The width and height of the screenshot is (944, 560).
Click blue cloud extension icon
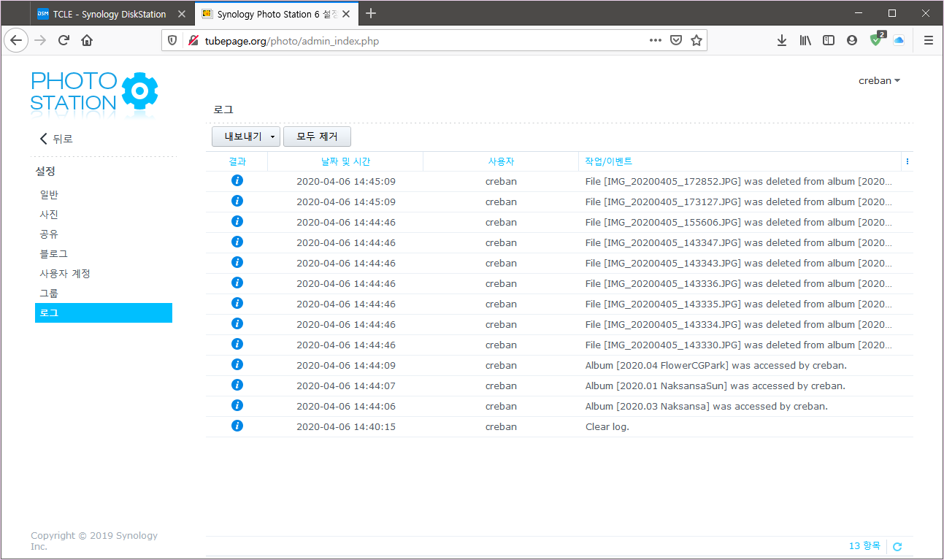pyautogui.click(x=899, y=41)
